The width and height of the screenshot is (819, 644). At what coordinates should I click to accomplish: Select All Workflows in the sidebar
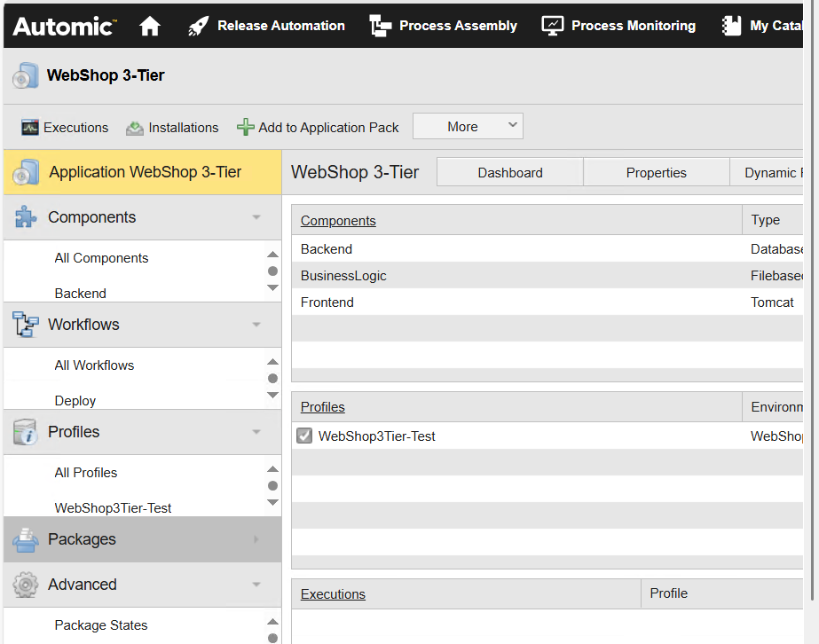click(x=94, y=365)
